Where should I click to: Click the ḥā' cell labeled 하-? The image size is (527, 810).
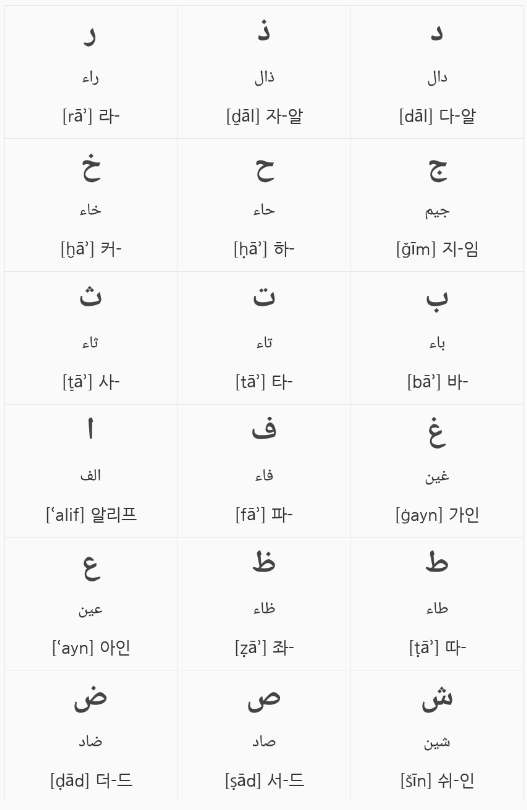coord(264,205)
